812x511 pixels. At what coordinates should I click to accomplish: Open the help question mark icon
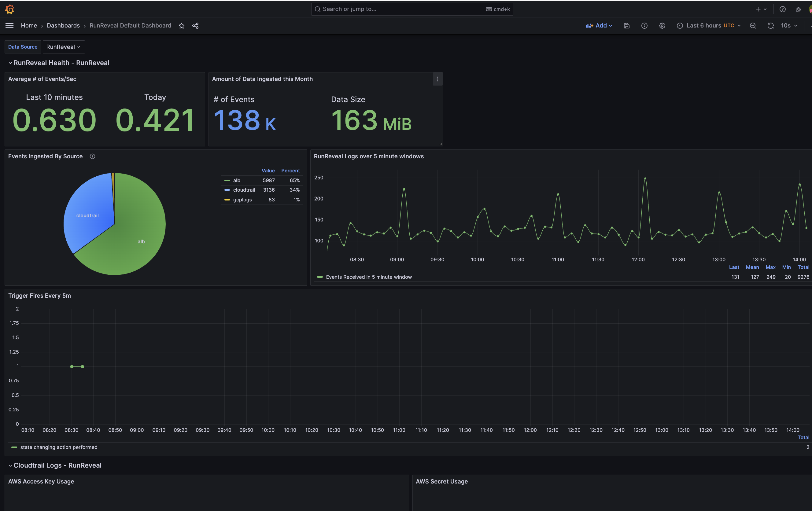(x=782, y=9)
